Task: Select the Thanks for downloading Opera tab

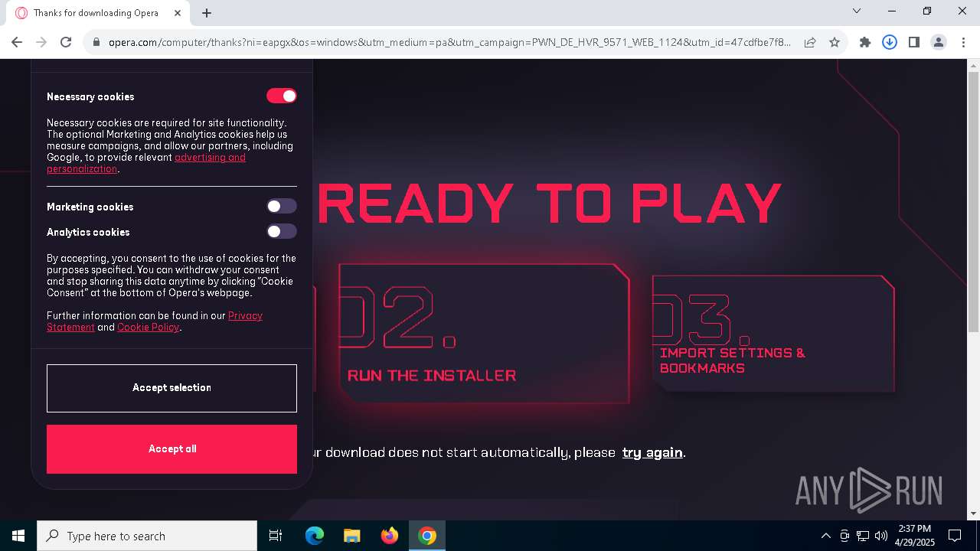Action: click(x=100, y=13)
